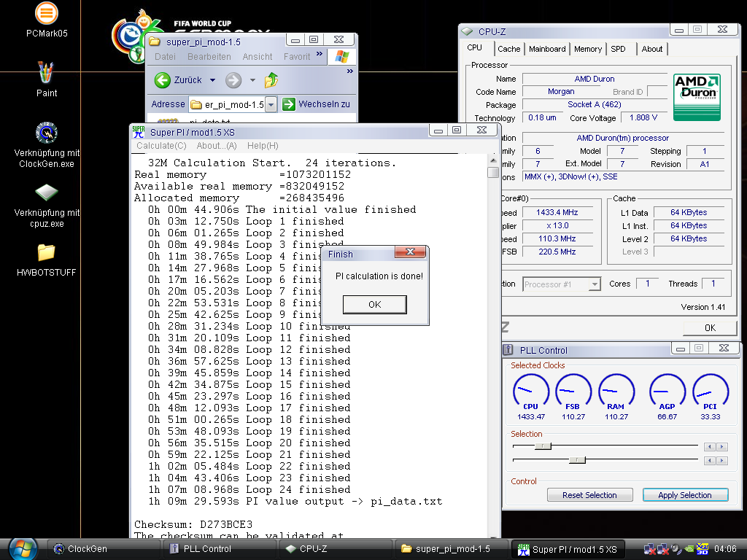Viewport: 747px width, 560px height.
Task: Switch to the About tab in CPU-Z
Action: (651, 49)
